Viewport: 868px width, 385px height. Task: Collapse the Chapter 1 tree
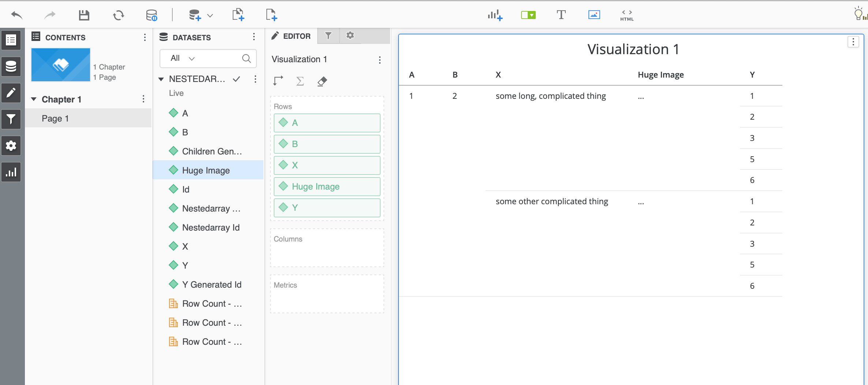34,99
